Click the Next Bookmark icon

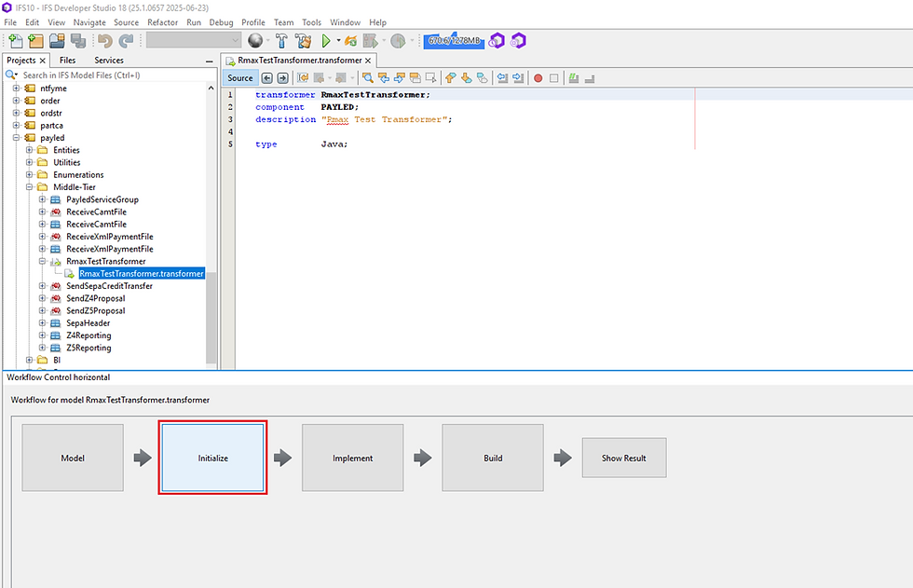point(467,78)
